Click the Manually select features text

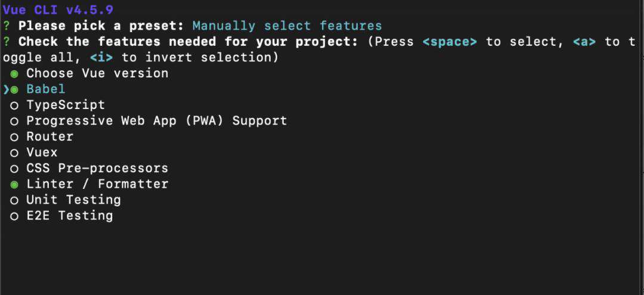(287, 26)
